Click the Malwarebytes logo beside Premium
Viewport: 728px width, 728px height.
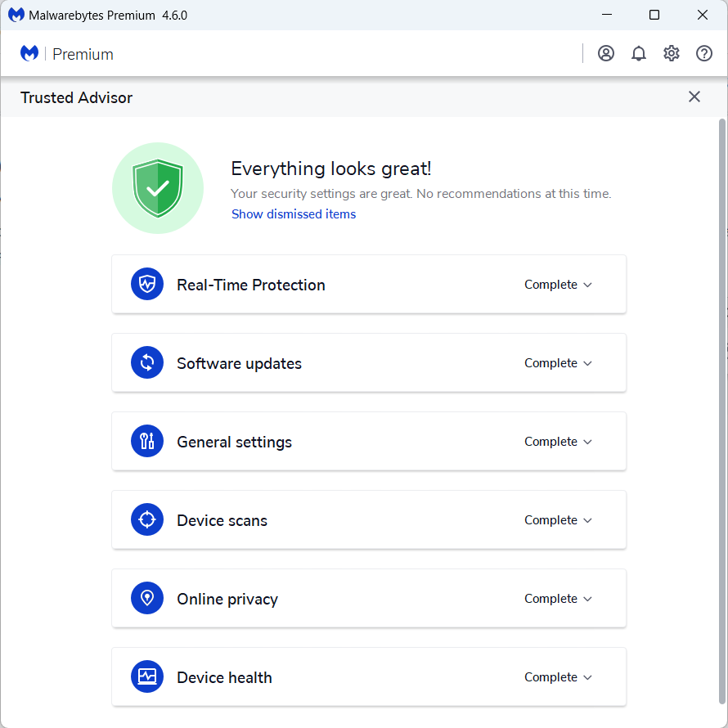[x=29, y=53]
